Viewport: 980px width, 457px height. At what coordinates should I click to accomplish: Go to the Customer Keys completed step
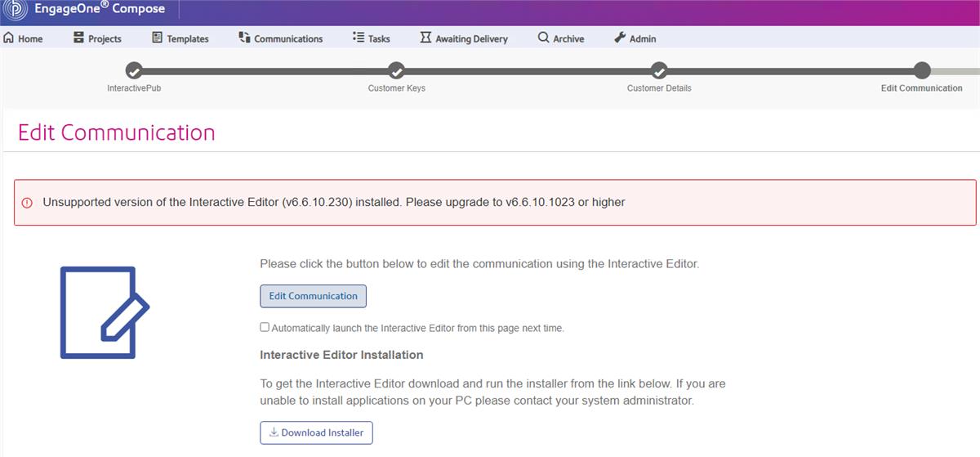tap(396, 70)
